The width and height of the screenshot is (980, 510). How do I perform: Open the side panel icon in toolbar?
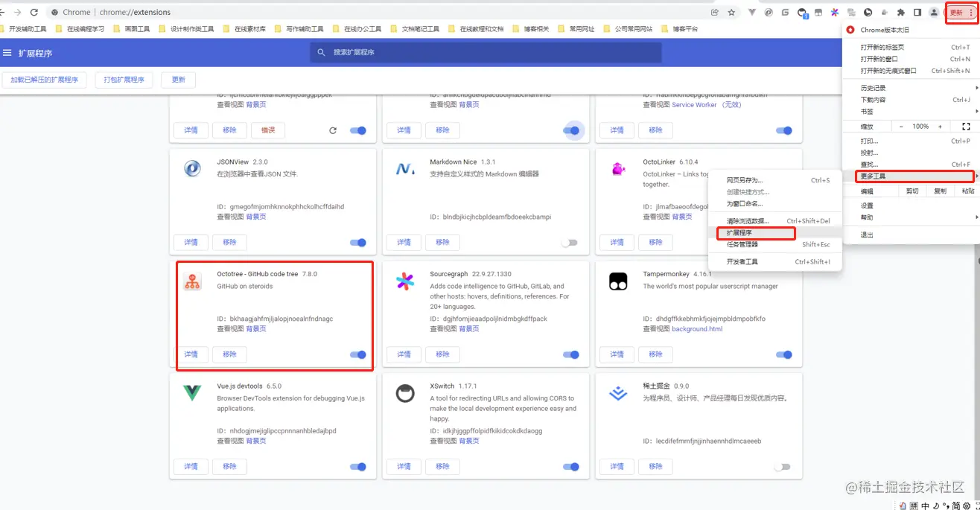click(x=917, y=12)
